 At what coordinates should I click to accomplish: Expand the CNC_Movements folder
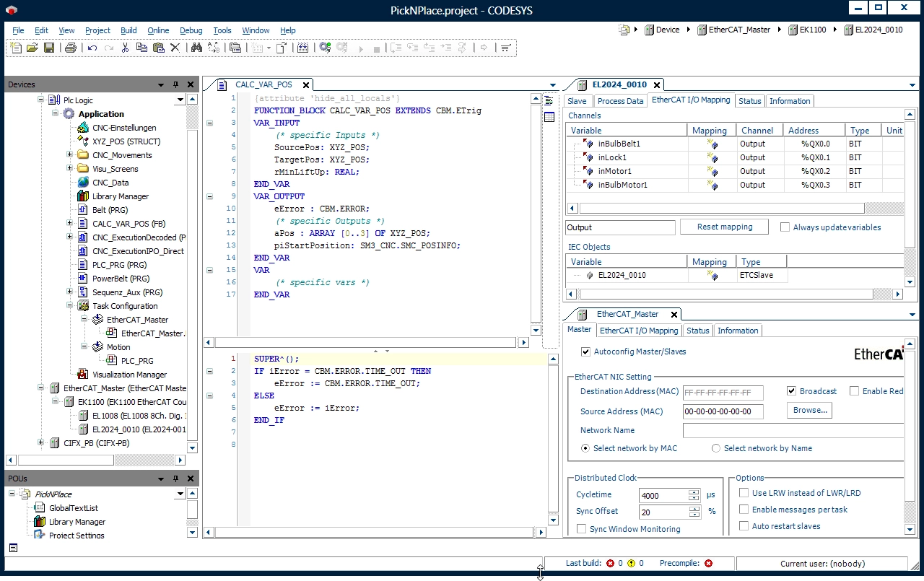[70, 155]
